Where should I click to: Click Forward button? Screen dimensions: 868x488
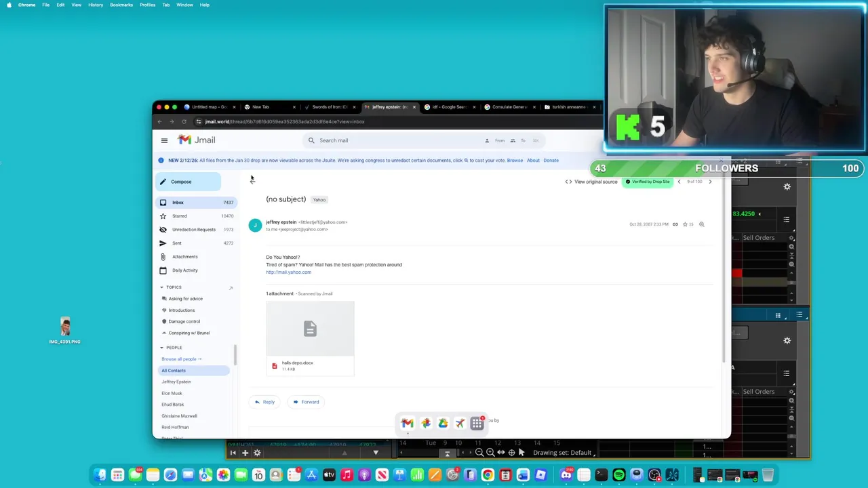click(306, 402)
